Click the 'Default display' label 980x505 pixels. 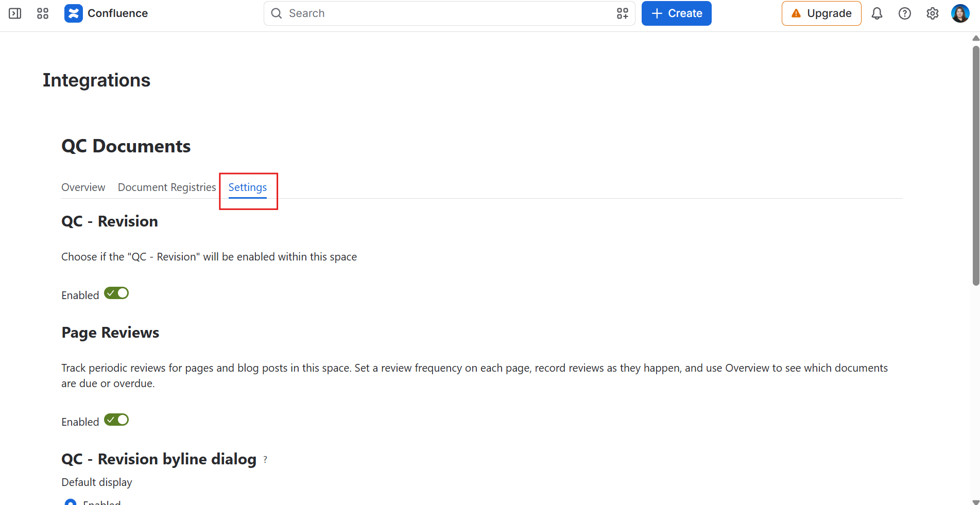tap(97, 482)
